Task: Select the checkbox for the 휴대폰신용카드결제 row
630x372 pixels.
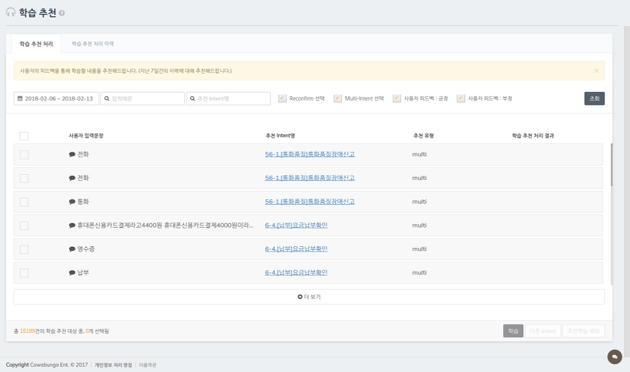Action: [24, 226]
